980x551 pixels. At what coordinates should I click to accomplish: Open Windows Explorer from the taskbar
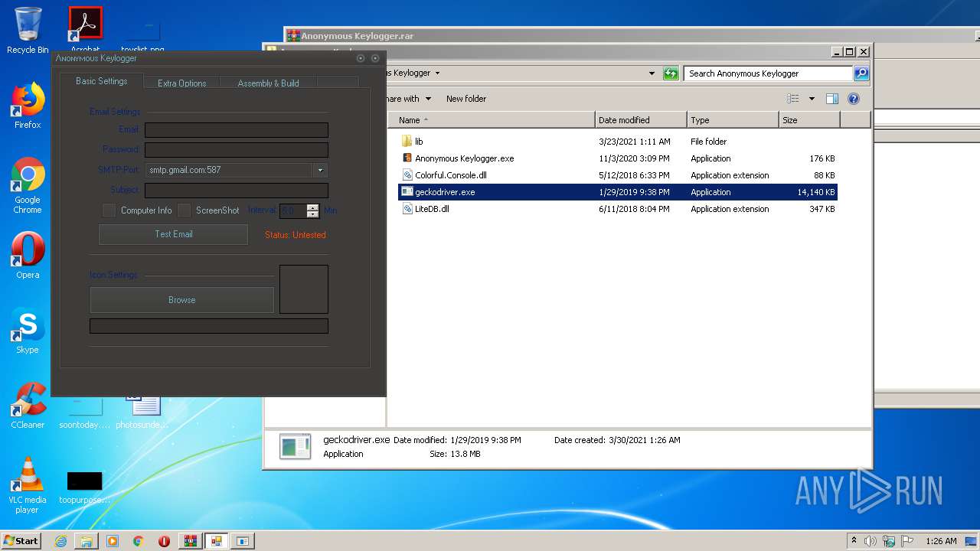(87, 541)
